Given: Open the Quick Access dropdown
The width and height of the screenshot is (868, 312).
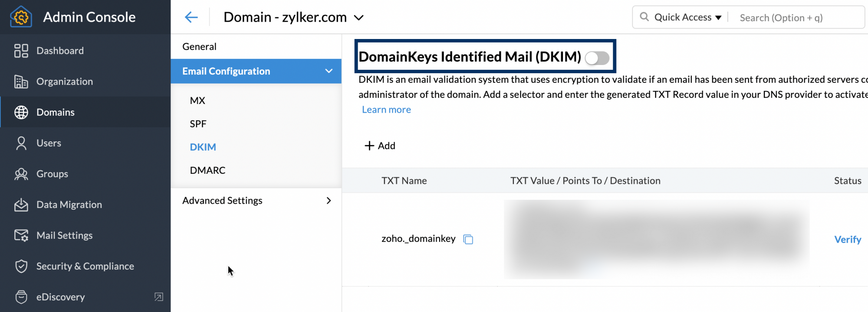Looking at the screenshot, I should tap(687, 17).
